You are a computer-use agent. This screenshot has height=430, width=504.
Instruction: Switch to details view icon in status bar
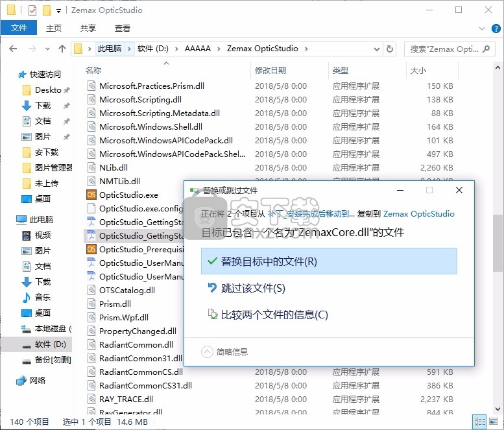(x=479, y=422)
